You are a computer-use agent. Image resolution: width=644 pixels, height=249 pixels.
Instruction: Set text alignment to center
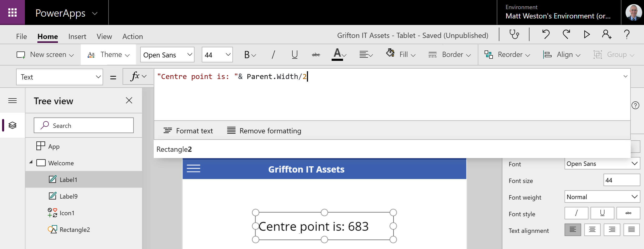pos(593,230)
